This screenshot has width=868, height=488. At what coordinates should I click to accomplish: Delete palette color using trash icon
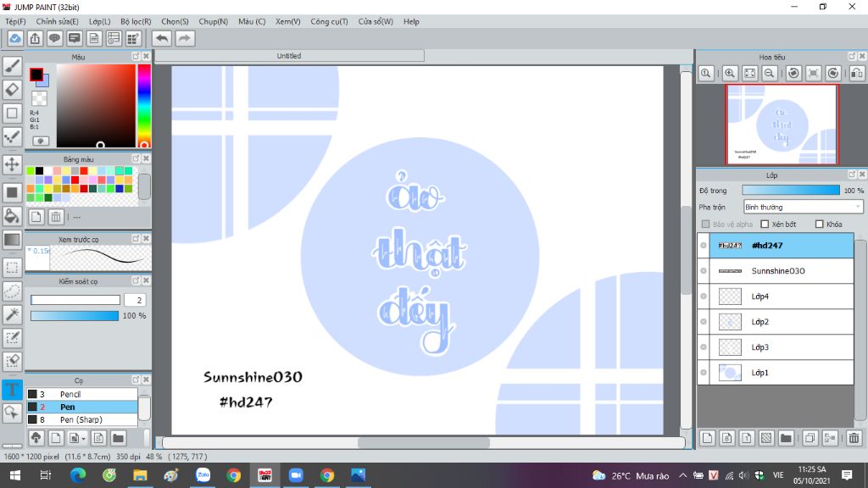point(55,217)
